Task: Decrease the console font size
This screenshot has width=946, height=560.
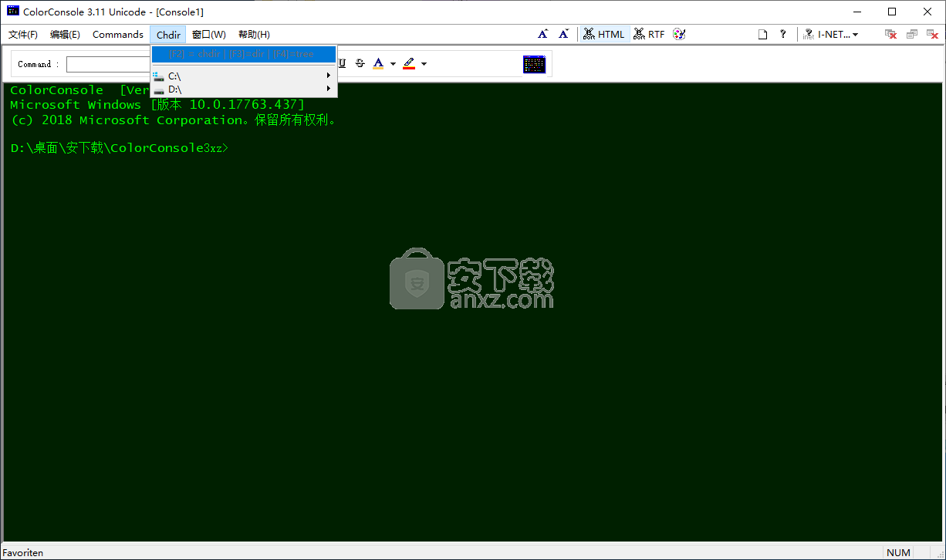Action: click(564, 34)
